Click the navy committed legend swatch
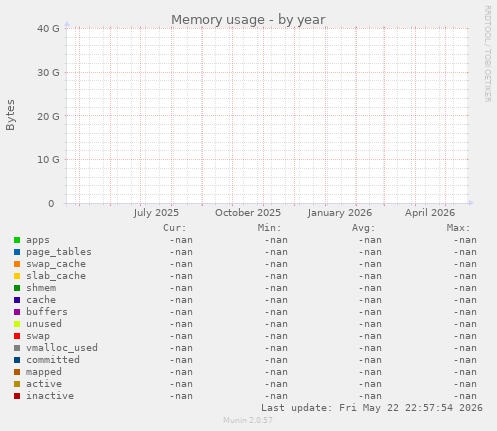Viewport: 497px width, 431px height. tap(17, 360)
